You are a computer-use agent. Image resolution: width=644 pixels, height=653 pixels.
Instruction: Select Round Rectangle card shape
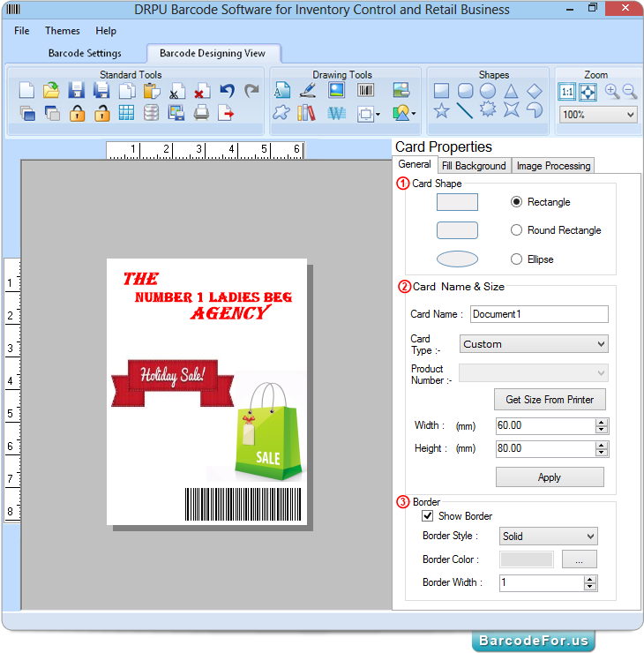(516, 230)
